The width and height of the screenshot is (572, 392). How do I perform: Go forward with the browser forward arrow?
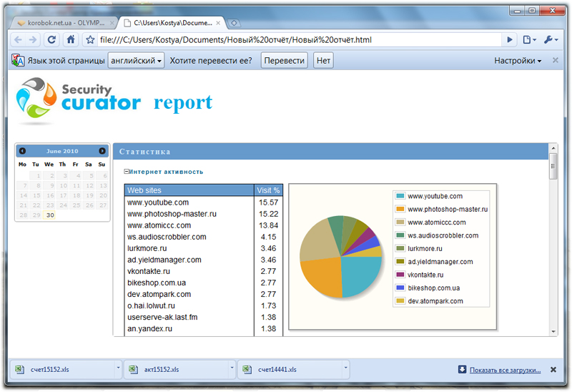coord(33,40)
